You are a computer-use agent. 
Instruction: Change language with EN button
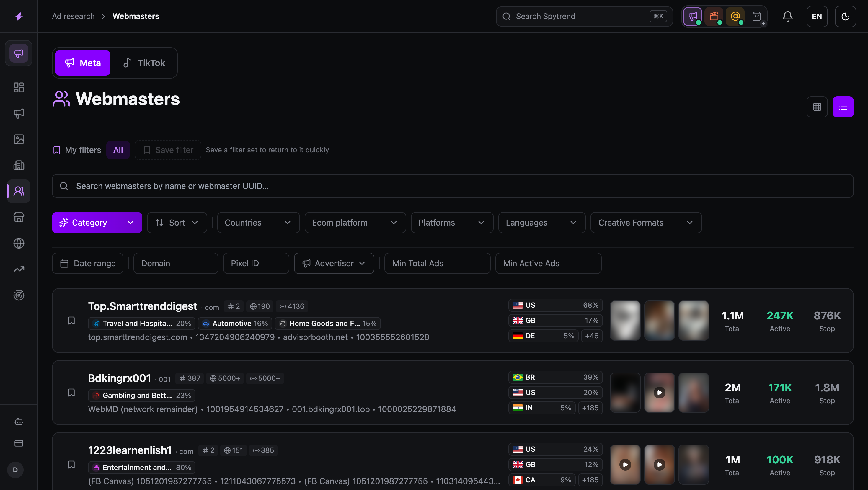[817, 16]
